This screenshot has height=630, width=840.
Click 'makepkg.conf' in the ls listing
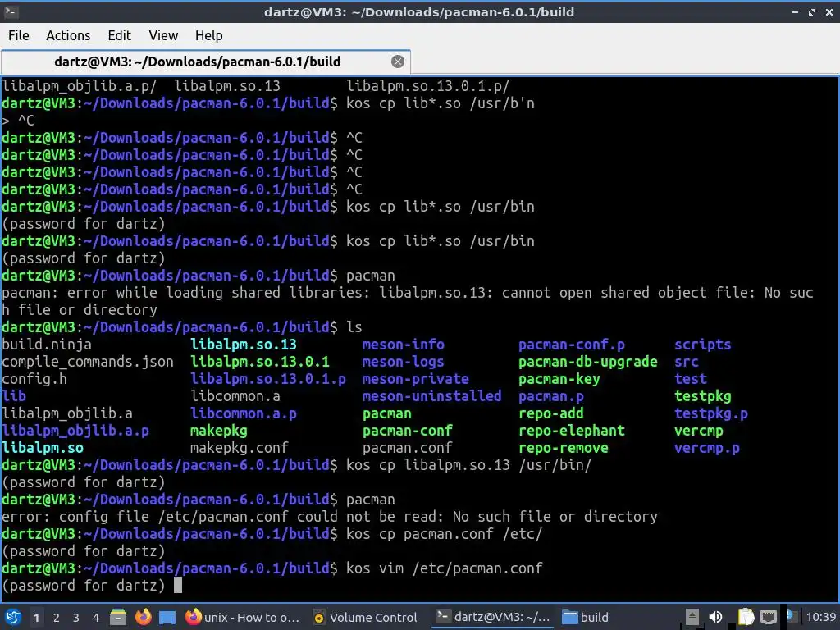tap(240, 448)
